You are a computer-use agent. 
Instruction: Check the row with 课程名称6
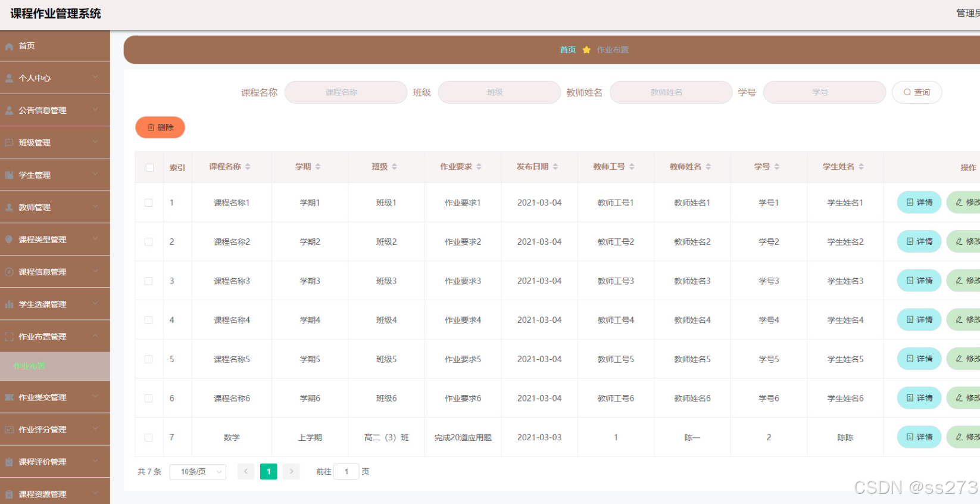pyautogui.click(x=149, y=399)
